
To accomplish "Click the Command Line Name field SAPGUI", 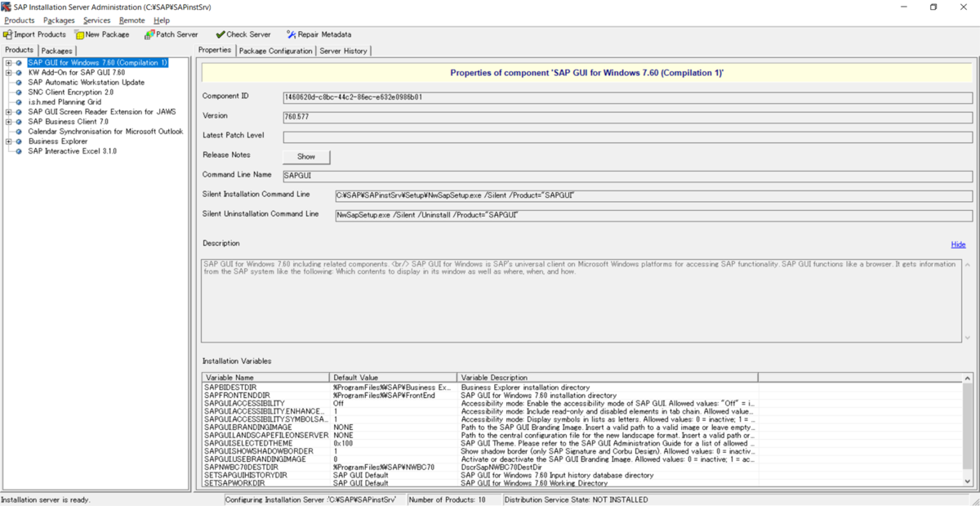I will [627, 176].
